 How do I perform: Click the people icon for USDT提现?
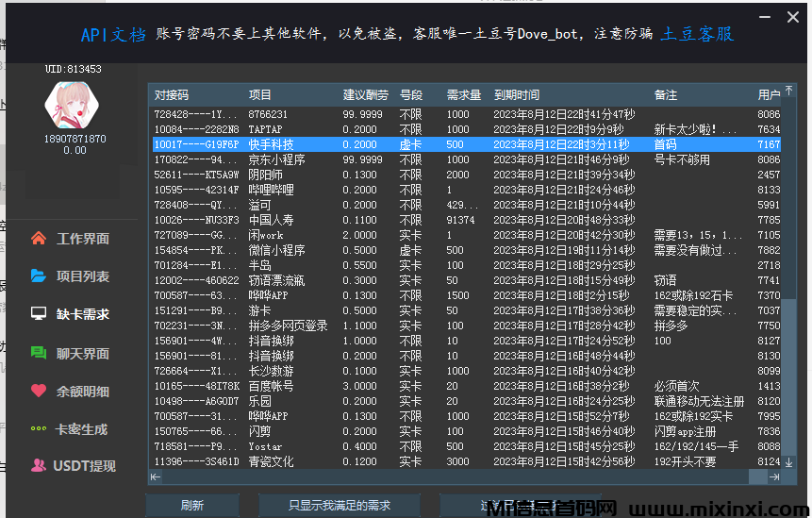click(39, 465)
